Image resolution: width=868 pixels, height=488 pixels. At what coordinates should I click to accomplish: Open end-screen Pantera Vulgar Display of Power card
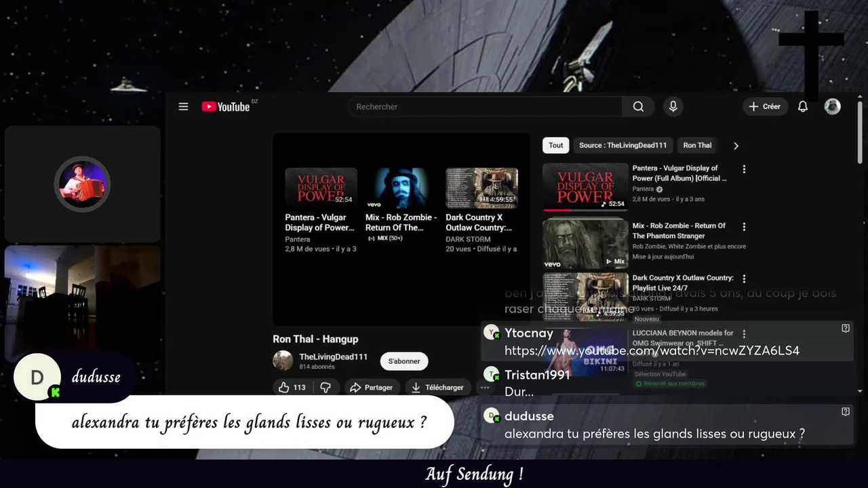321,211
